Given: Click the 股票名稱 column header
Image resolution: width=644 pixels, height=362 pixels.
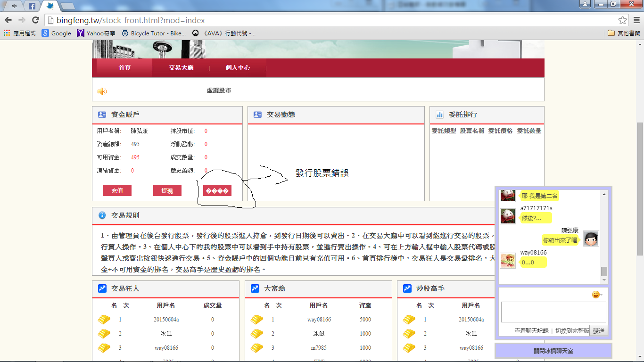Looking at the screenshot, I should (x=472, y=131).
